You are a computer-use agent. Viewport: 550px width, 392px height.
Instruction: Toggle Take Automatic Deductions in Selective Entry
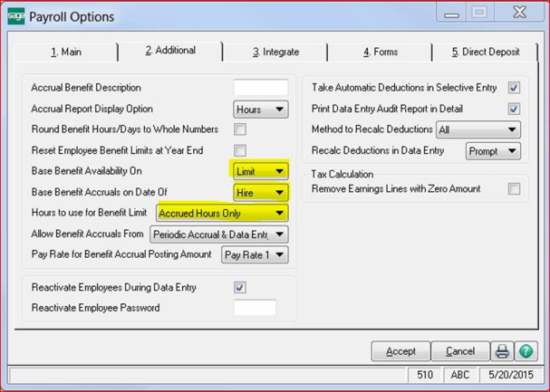[514, 89]
